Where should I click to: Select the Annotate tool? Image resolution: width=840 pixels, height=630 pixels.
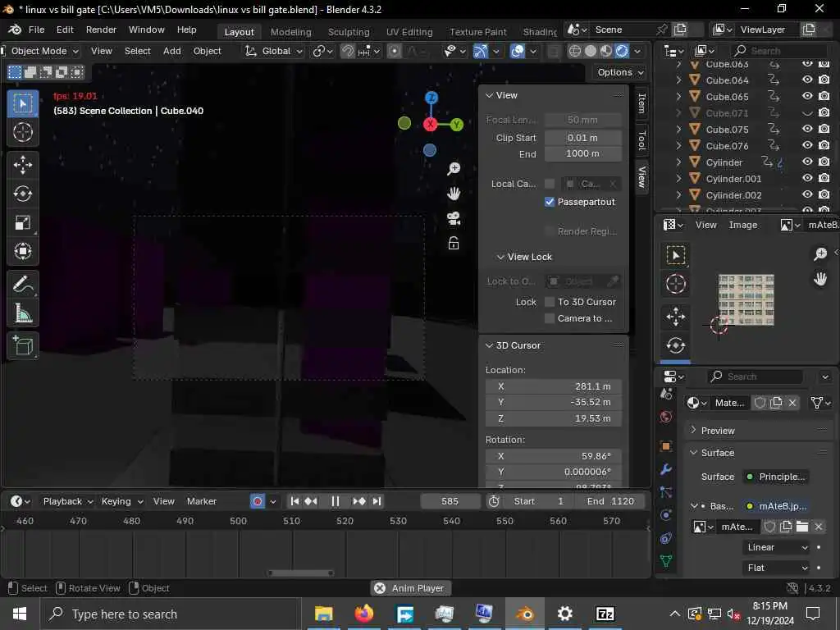[x=22, y=285]
